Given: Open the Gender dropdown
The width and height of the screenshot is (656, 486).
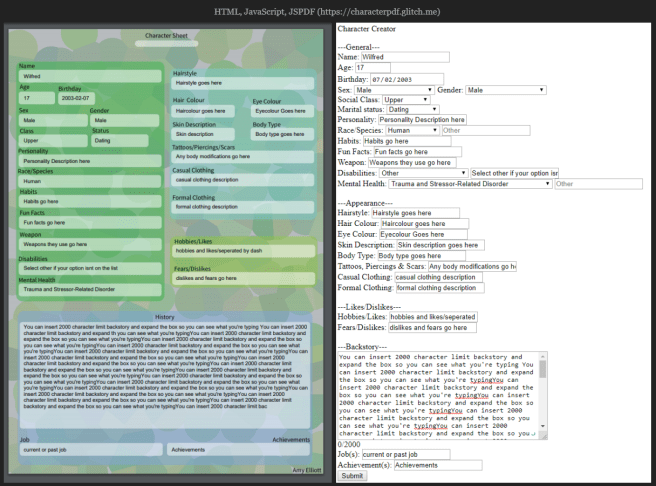Looking at the screenshot, I should pos(506,90).
